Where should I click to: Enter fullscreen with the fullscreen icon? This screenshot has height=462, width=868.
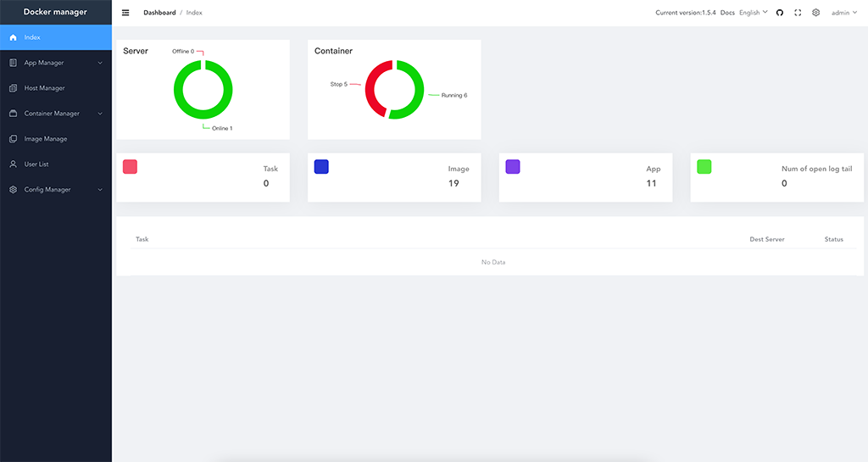(798, 13)
